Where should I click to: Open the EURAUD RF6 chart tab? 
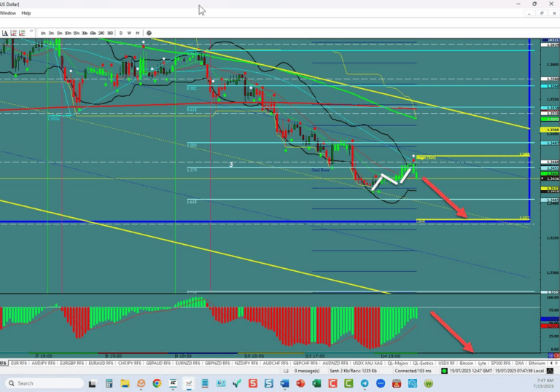pos(101,363)
